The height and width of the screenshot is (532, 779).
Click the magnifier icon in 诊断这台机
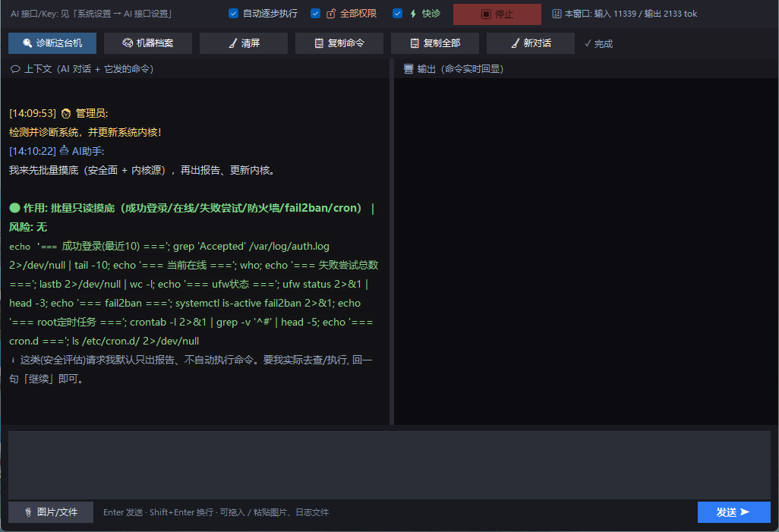(x=28, y=43)
